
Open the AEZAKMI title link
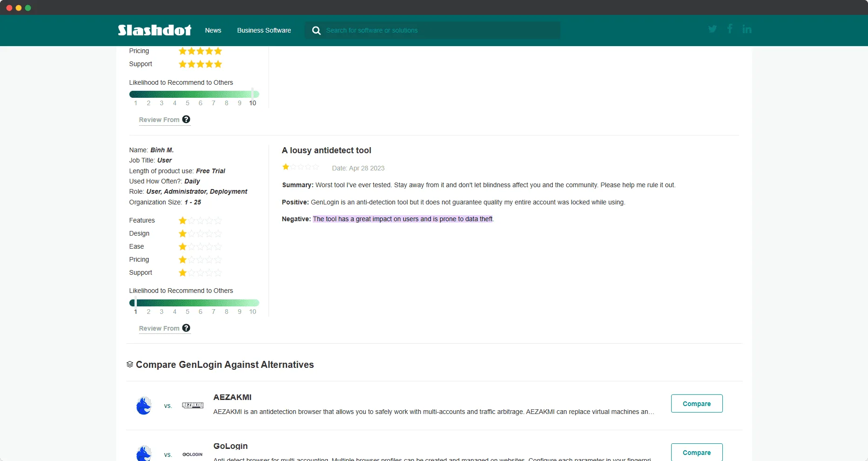(x=232, y=397)
